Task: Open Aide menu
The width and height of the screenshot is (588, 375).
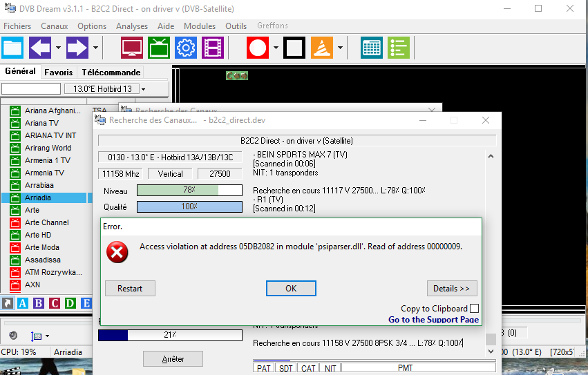Action: tap(166, 26)
